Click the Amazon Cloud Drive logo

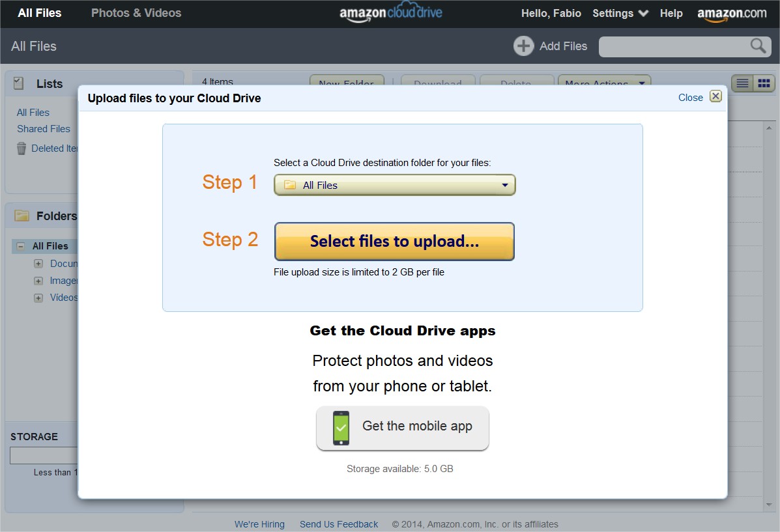pyautogui.click(x=390, y=13)
